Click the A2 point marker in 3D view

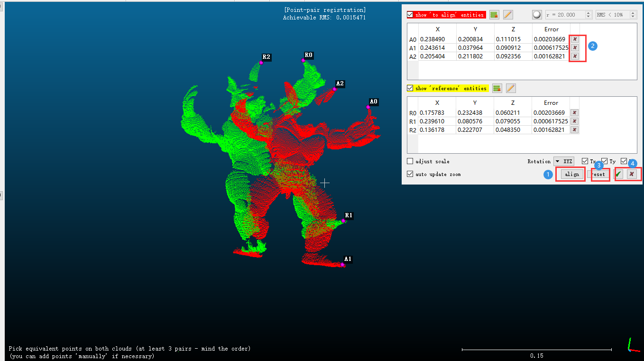click(x=334, y=89)
